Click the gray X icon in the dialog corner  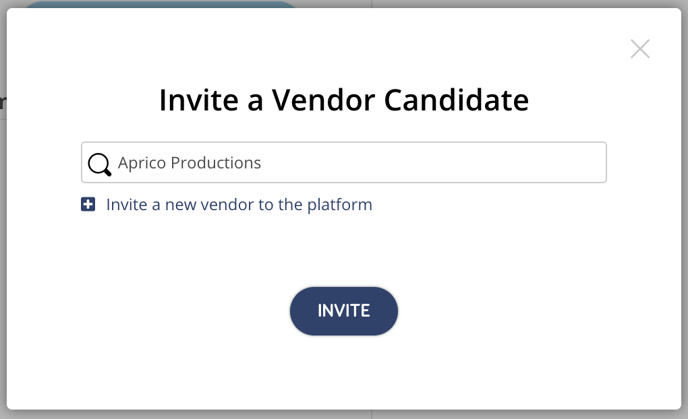click(640, 49)
